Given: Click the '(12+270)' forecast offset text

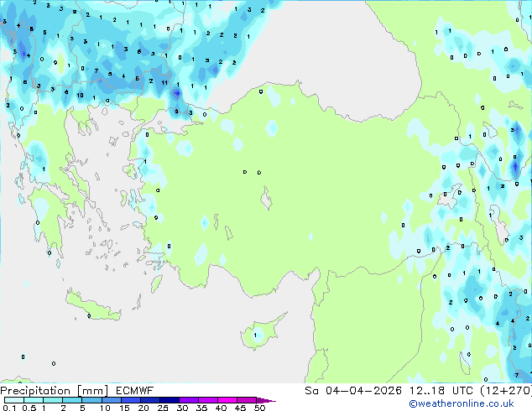Looking at the screenshot, I should [x=506, y=391].
